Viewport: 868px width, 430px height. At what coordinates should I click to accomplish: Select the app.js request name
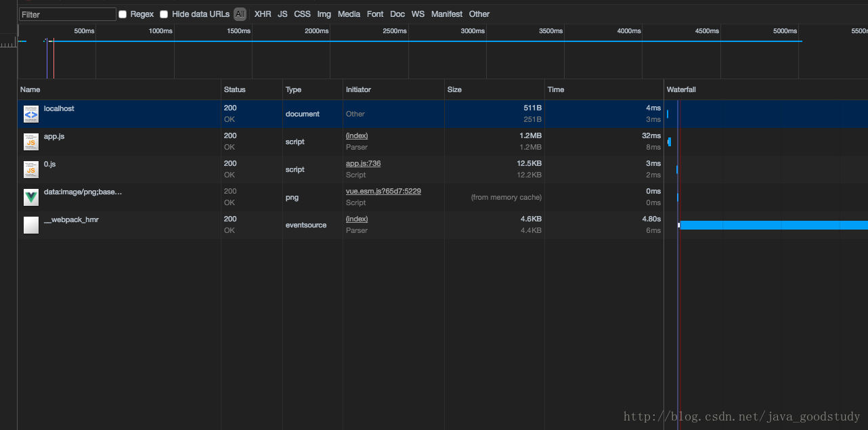point(54,136)
